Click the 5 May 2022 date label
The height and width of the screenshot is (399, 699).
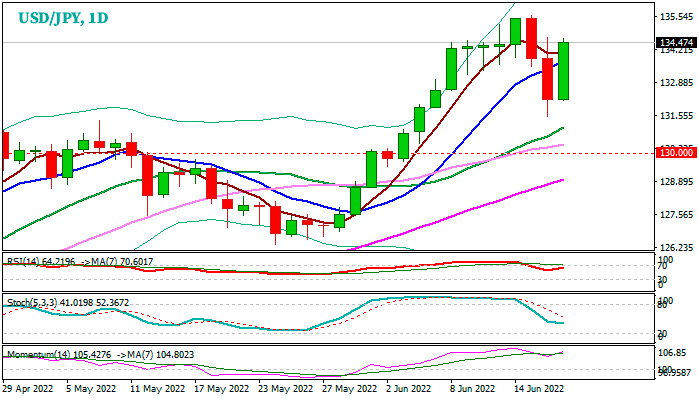[91, 389]
